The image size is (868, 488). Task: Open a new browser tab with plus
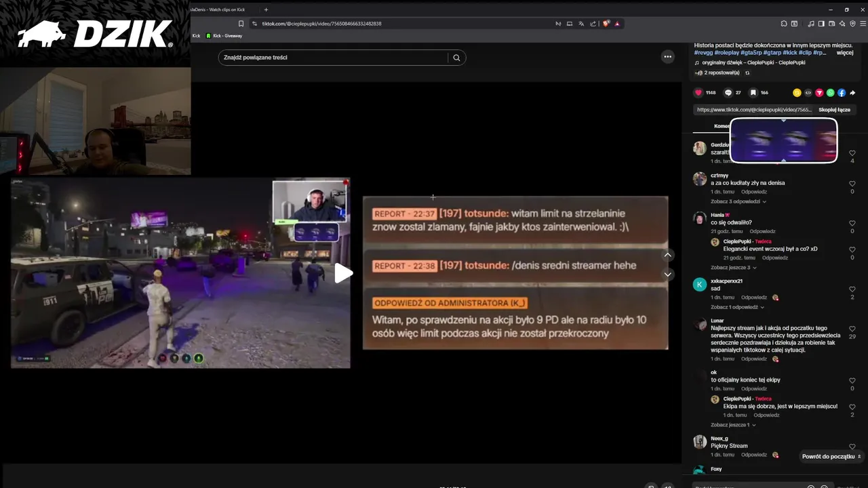coord(266,9)
